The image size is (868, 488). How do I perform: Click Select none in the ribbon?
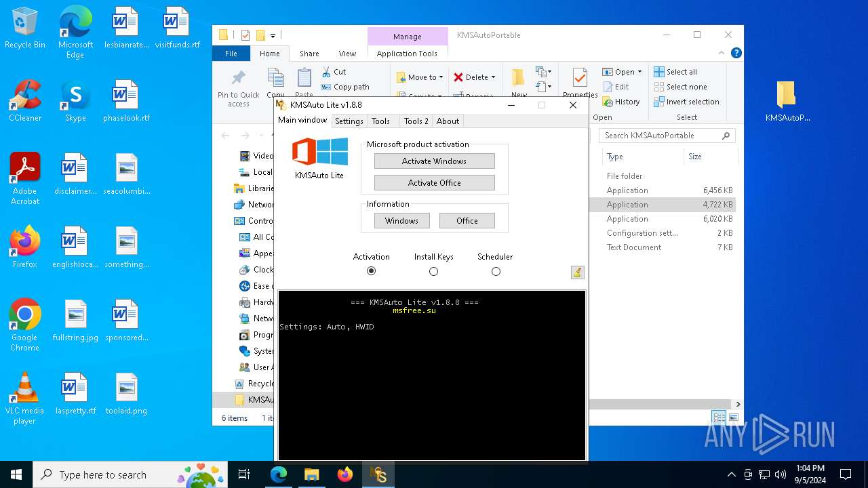point(680,87)
